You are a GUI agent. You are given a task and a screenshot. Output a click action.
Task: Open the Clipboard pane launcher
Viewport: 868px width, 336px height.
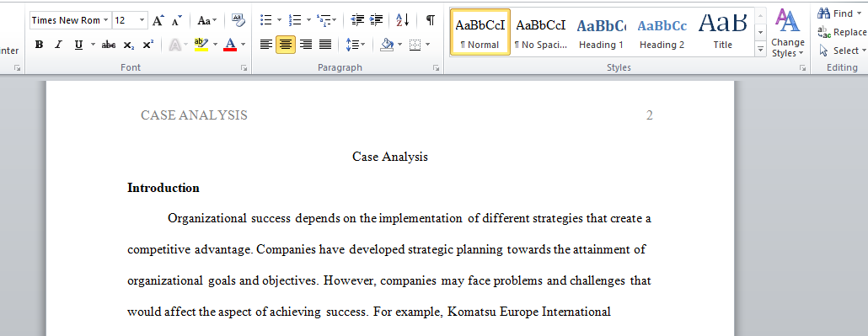pos(17,68)
